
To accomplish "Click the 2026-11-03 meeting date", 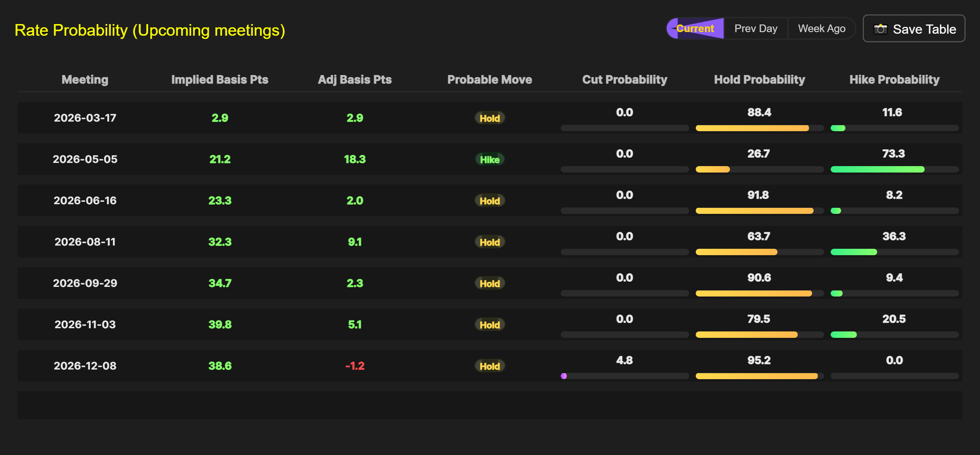I will pyautogui.click(x=85, y=325).
